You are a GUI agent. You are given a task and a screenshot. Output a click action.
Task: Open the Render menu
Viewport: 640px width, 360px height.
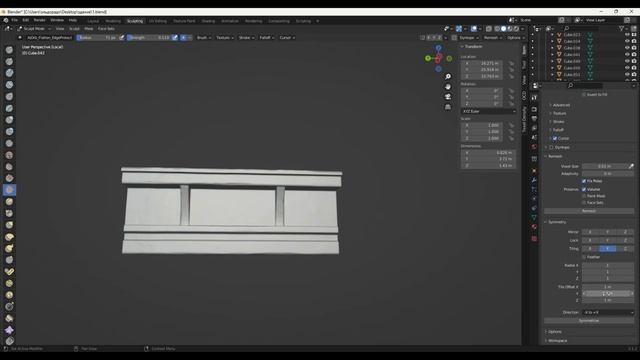40,20
